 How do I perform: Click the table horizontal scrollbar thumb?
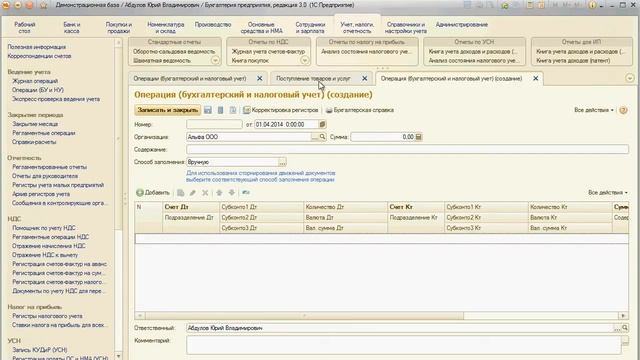click(x=304, y=316)
